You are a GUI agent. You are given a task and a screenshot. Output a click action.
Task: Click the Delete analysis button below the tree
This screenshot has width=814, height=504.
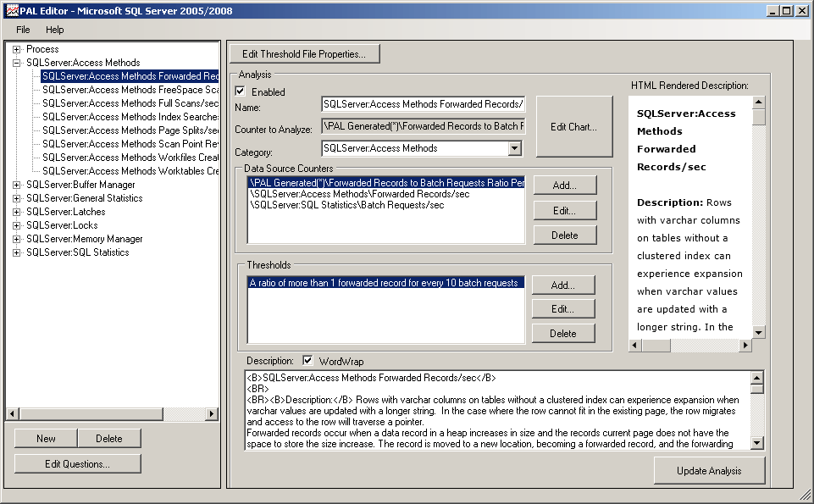click(109, 439)
